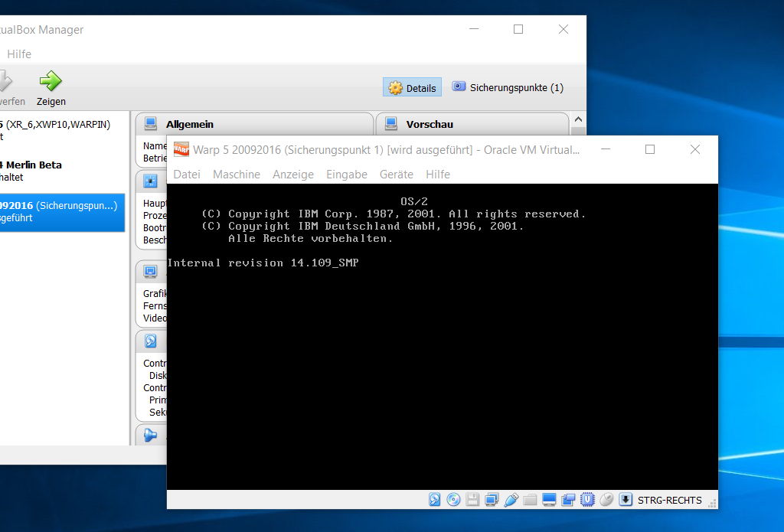This screenshot has width=784, height=532.
Task: Click the STRG-RECHTS host key label
Action: click(x=669, y=500)
